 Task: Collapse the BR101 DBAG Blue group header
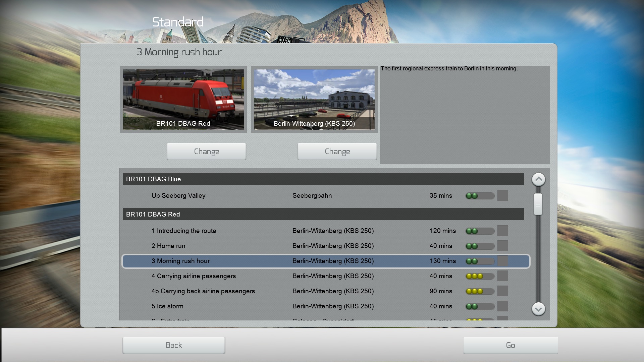coord(323,179)
